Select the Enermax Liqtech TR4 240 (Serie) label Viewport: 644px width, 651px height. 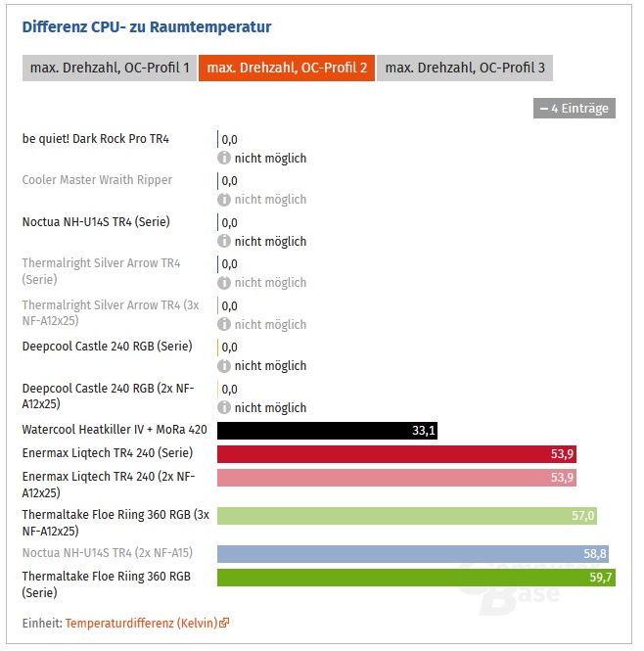click(x=108, y=453)
